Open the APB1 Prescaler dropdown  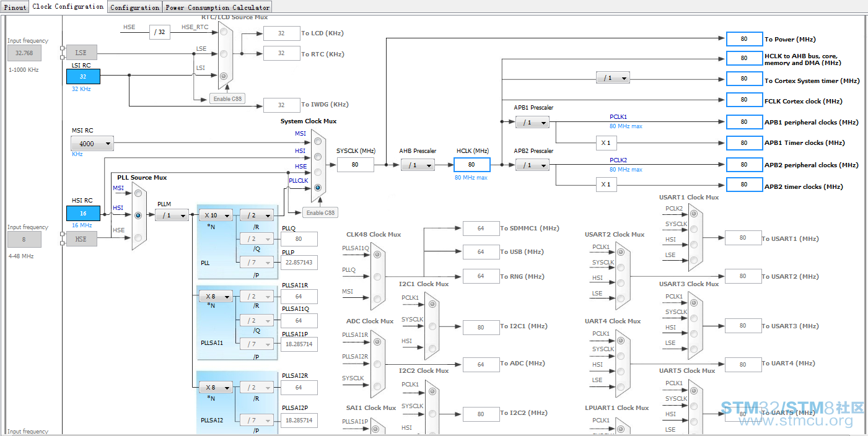[x=532, y=123]
